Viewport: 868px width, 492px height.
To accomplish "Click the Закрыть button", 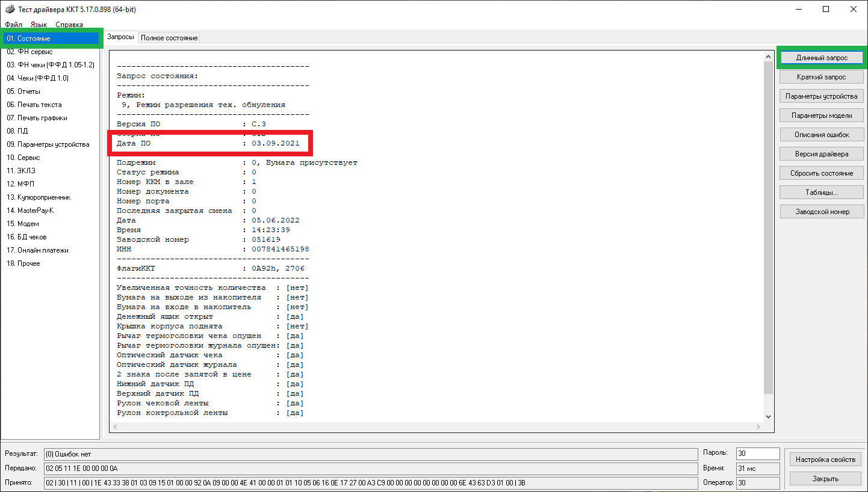I will click(825, 479).
